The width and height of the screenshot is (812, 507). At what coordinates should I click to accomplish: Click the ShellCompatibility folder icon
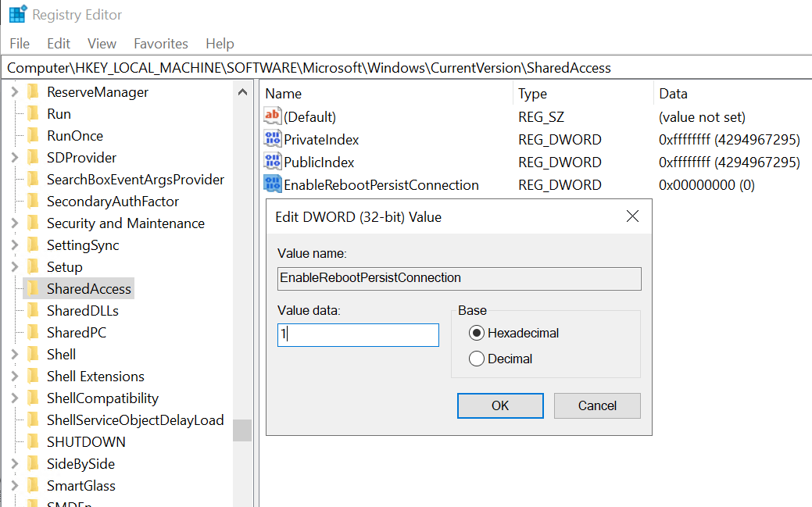pos(33,398)
